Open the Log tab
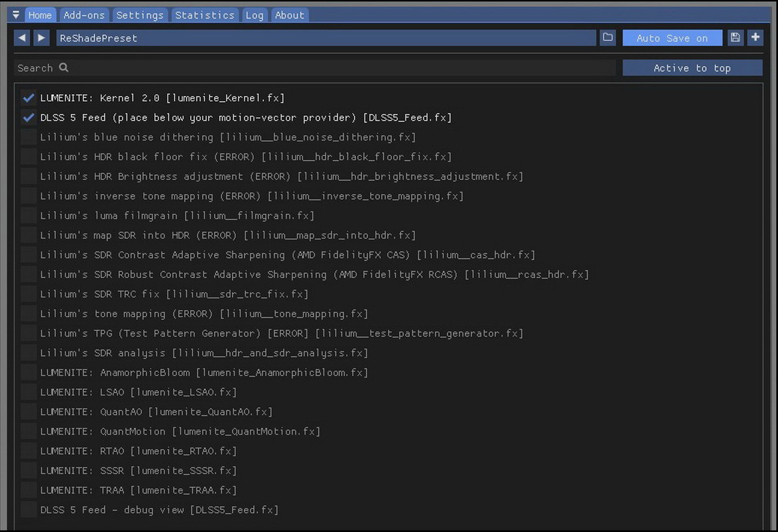This screenshot has height=532, width=778. (x=255, y=15)
